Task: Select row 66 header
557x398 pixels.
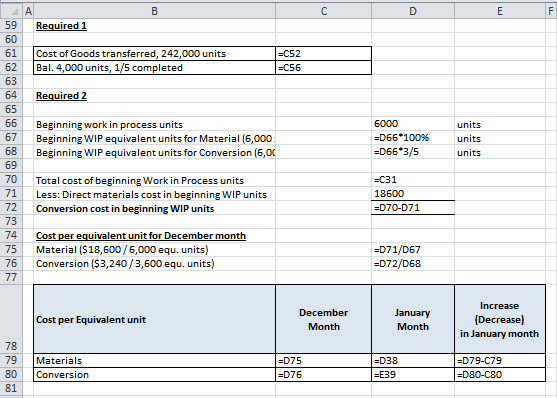Action: pyautogui.click(x=11, y=123)
